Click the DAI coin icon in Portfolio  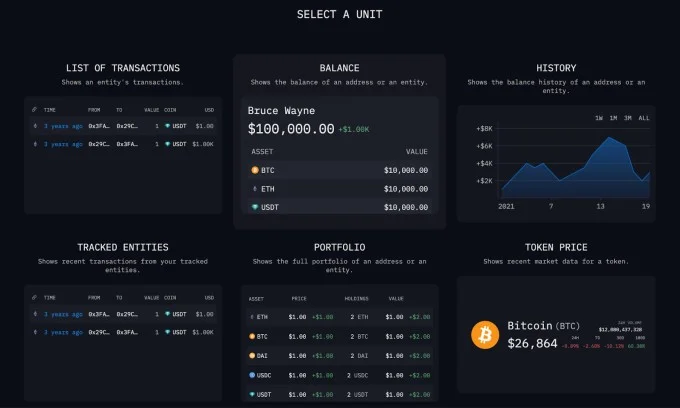pyautogui.click(x=250, y=356)
